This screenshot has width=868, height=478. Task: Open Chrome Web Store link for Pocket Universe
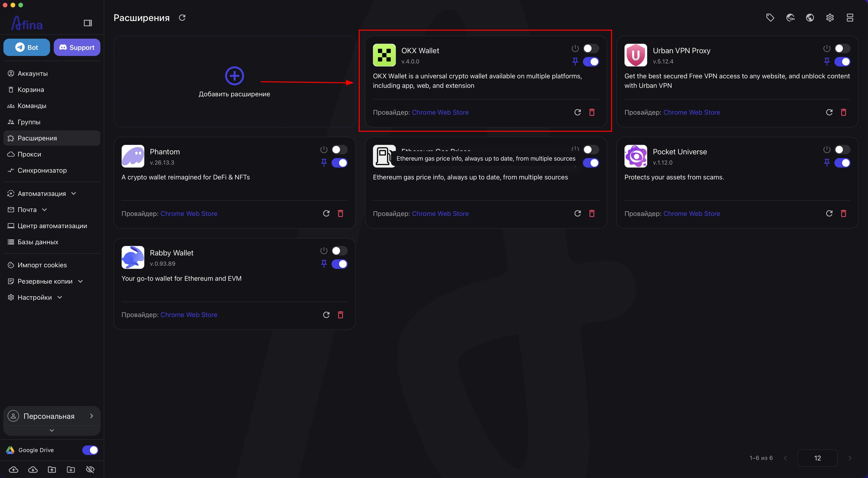691,213
